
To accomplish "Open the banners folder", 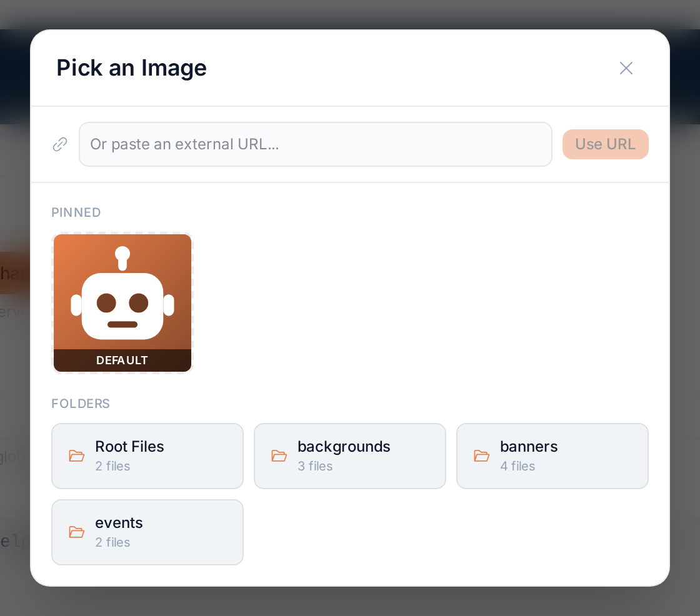I will pyautogui.click(x=552, y=455).
